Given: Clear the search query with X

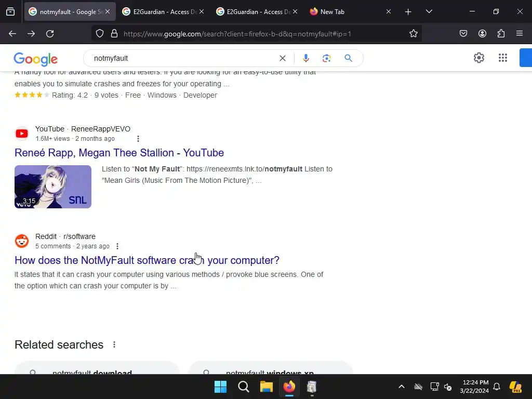Looking at the screenshot, I should pyautogui.click(x=282, y=58).
